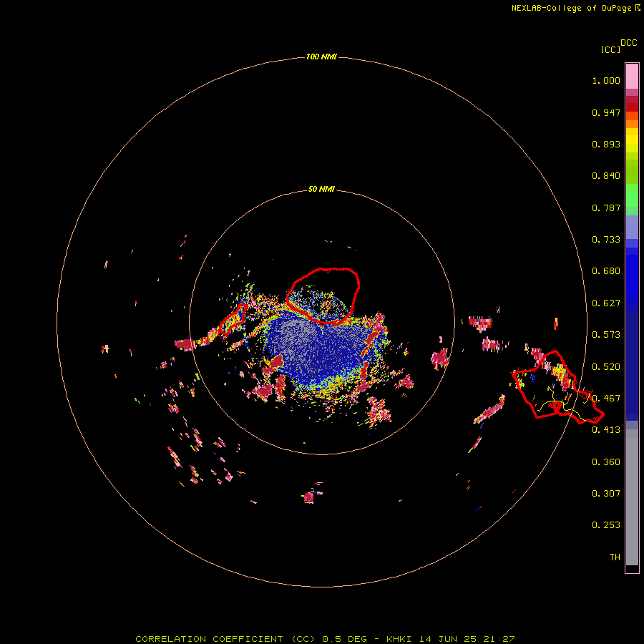This screenshot has width=644, height=644.
Task: Click the 0.947 scale value
Action: coord(606,112)
